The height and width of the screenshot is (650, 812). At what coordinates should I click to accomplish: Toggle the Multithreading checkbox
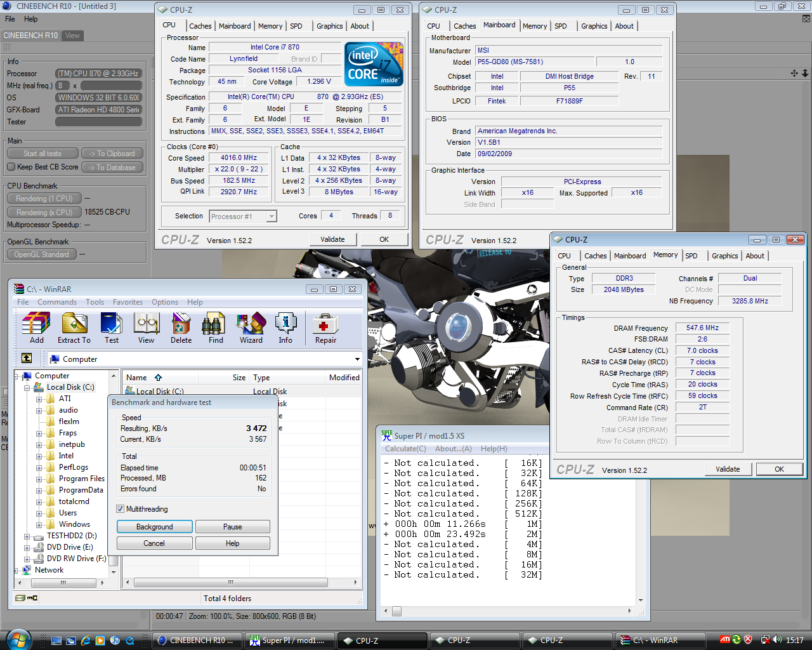[x=121, y=509]
